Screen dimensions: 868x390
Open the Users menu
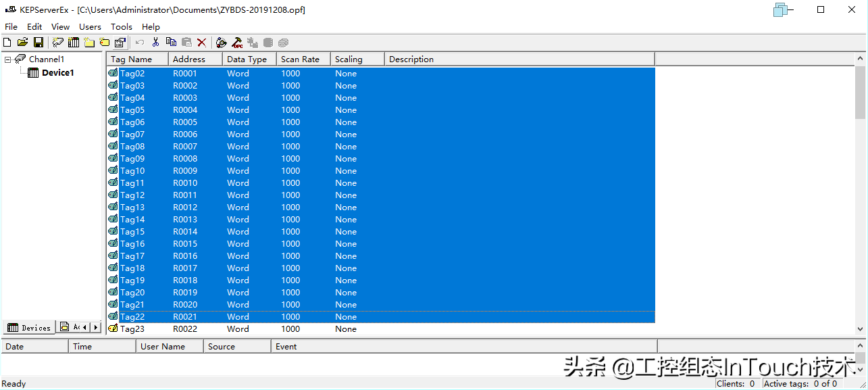pos(90,27)
